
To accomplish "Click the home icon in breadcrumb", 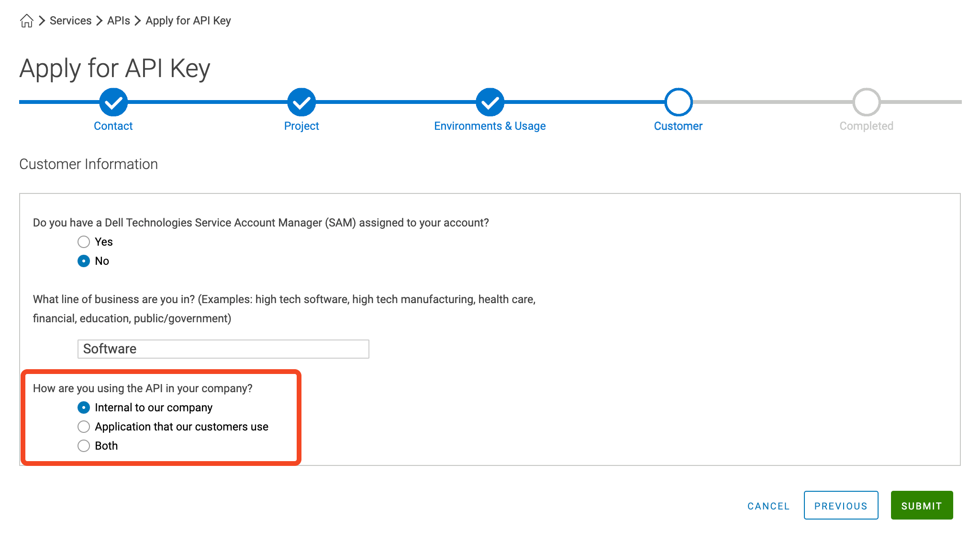I will 27,21.
